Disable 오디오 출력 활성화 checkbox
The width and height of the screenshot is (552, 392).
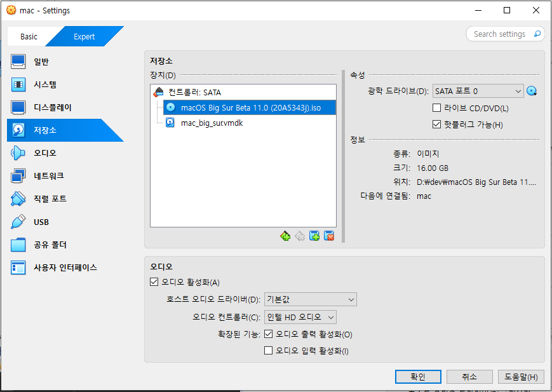point(268,334)
